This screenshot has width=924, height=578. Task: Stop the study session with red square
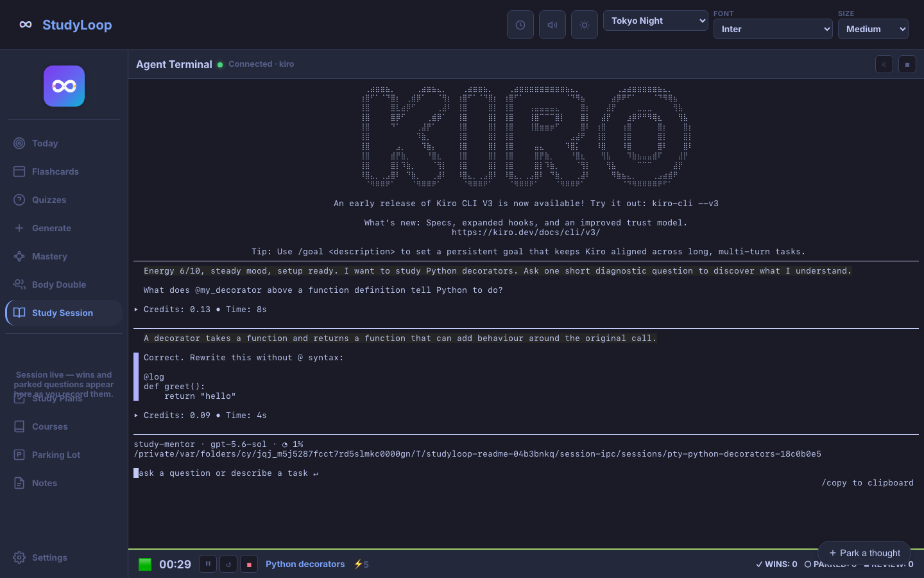point(249,564)
